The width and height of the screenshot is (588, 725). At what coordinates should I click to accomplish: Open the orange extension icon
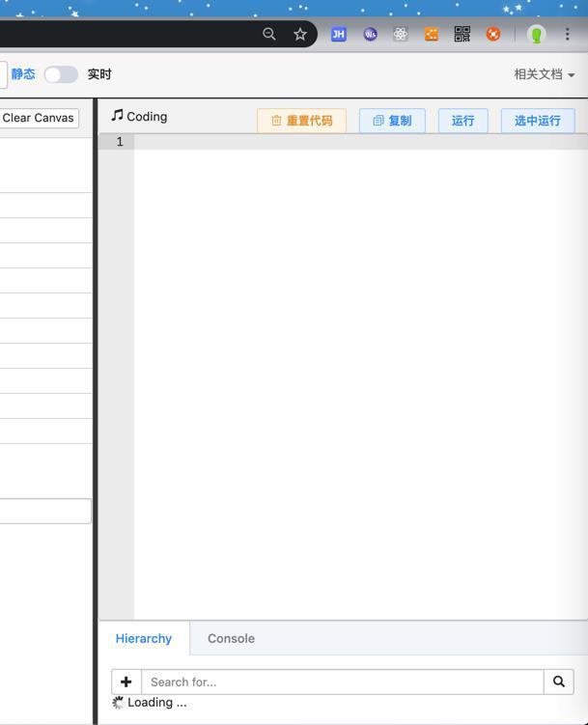(432, 34)
